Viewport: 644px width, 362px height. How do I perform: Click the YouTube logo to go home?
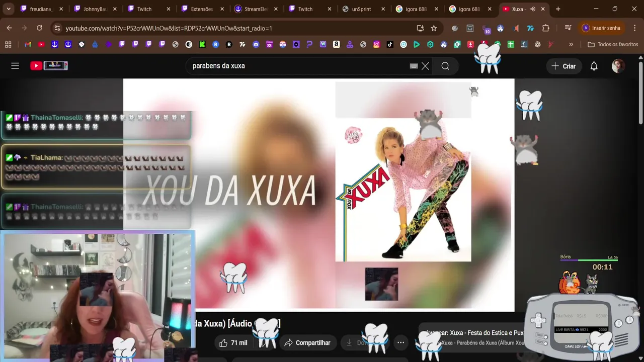click(49, 65)
